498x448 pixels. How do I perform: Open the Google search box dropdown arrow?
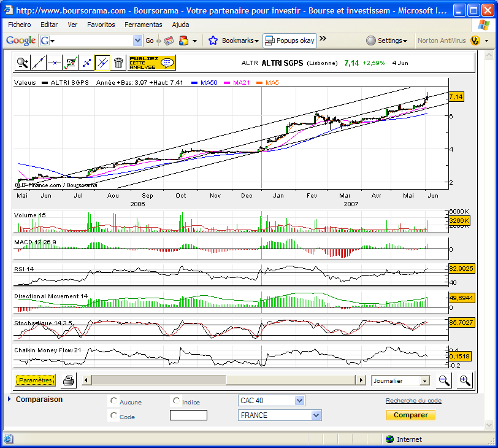pyautogui.click(x=137, y=41)
